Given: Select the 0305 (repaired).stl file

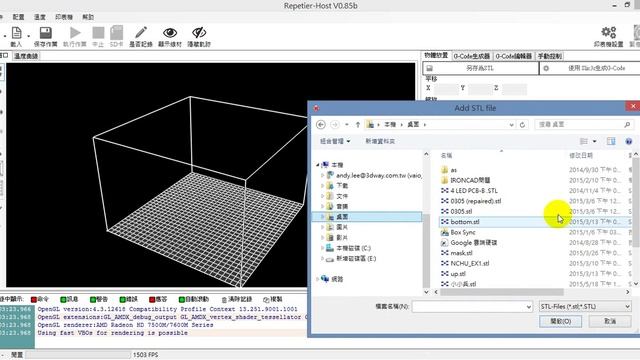Looking at the screenshot, I should pyautogui.click(x=476, y=201).
